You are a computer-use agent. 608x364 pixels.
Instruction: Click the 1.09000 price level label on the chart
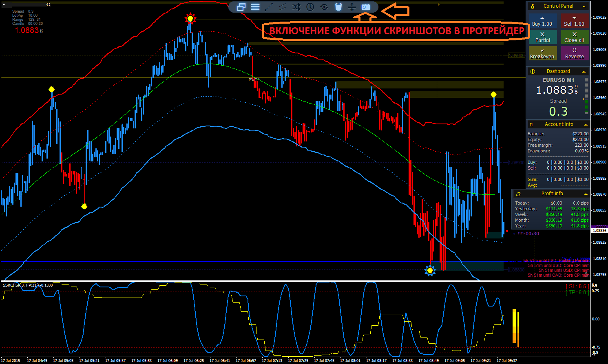[517, 55]
